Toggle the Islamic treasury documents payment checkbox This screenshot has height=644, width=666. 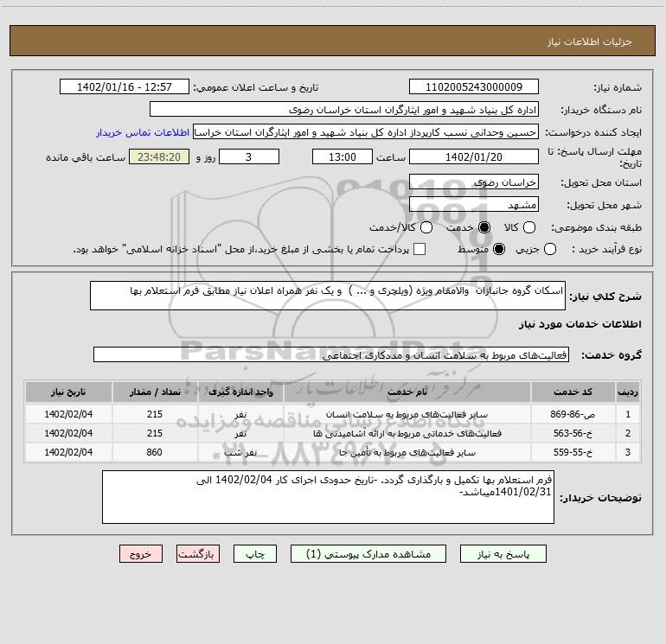[419, 249]
